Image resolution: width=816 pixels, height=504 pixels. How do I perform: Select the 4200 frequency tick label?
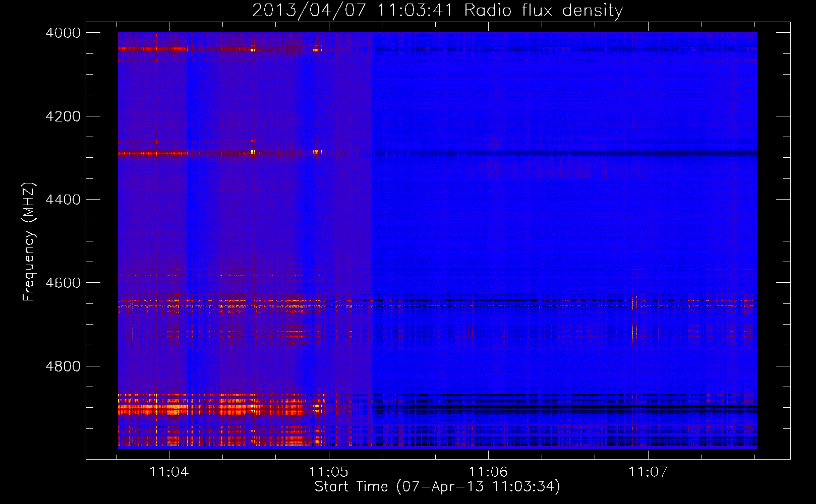(63, 116)
